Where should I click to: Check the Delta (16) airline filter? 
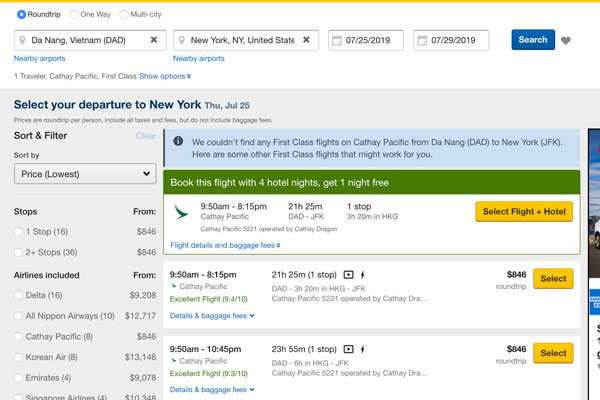18,295
